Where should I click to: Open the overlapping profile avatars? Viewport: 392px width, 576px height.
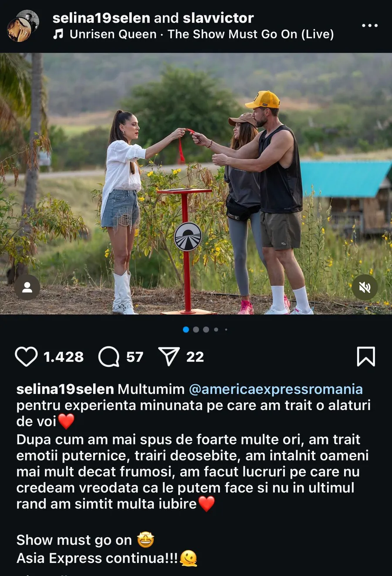tap(23, 26)
